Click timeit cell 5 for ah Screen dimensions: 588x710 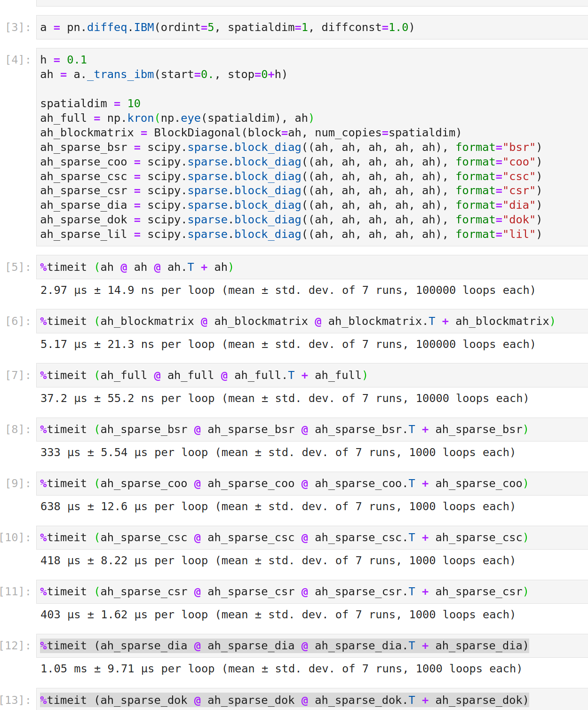(312, 267)
